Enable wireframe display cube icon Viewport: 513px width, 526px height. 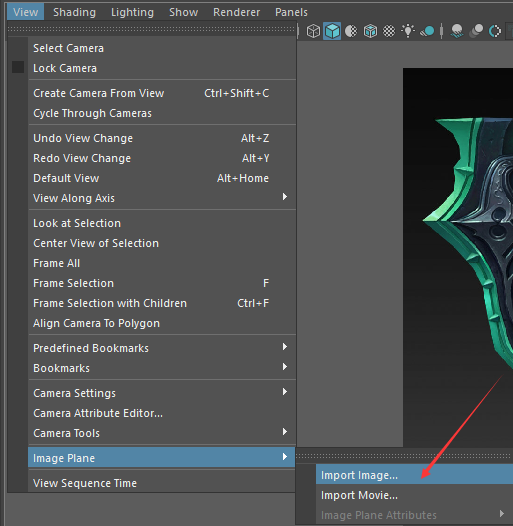click(x=313, y=31)
